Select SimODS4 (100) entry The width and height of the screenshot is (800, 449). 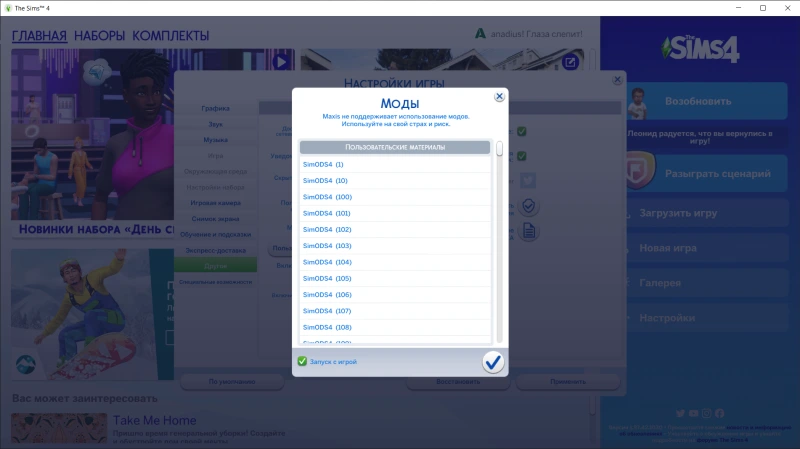click(395, 197)
